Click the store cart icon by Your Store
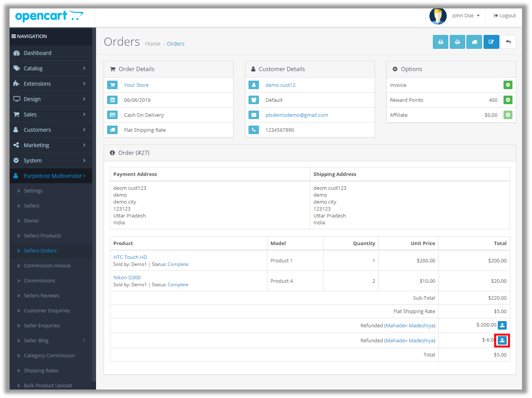The height and width of the screenshot is (398, 532). click(x=113, y=85)
